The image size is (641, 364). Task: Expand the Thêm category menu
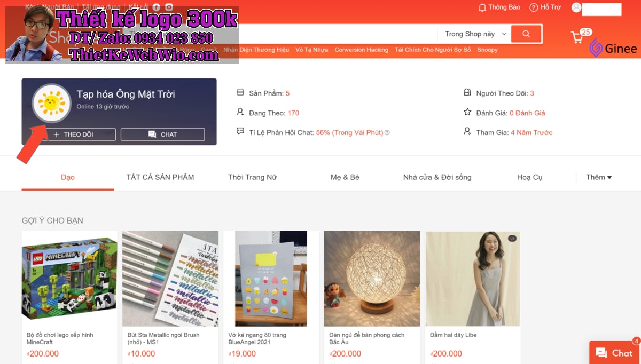[599, 177]
